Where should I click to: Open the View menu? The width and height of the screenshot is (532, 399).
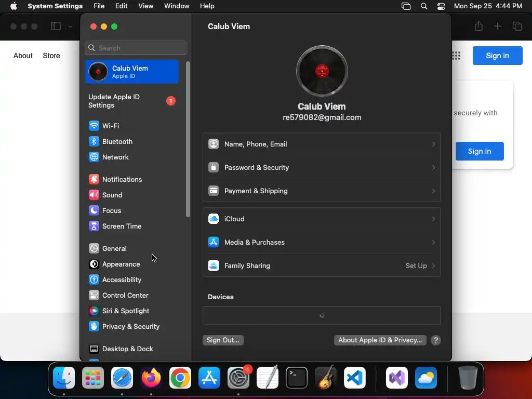(146, 6)
